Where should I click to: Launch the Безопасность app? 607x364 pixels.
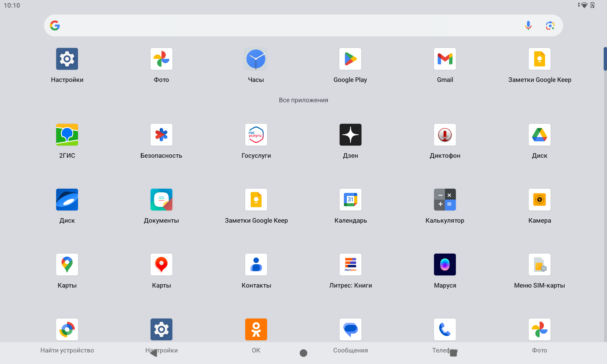(161, 135)
